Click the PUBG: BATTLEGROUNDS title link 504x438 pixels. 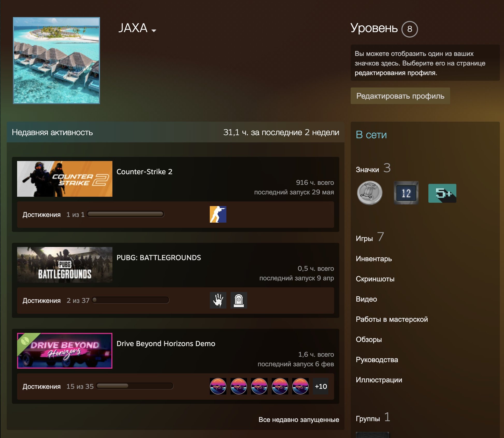tap(159, 258)
